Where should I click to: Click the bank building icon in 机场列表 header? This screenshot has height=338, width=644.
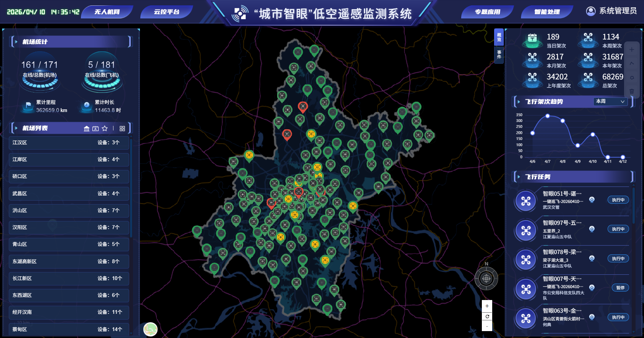87,129
